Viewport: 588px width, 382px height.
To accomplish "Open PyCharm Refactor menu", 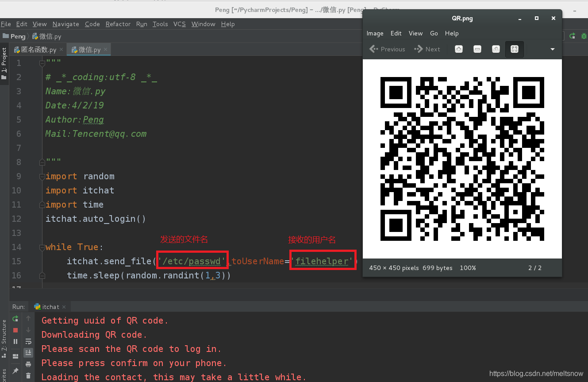I will click(118, 24).
